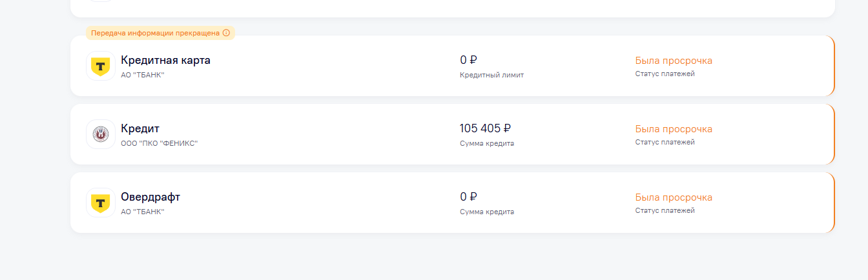
Task: Open the 'Овердрафт' entry title
Action: [x=150, y=197]
